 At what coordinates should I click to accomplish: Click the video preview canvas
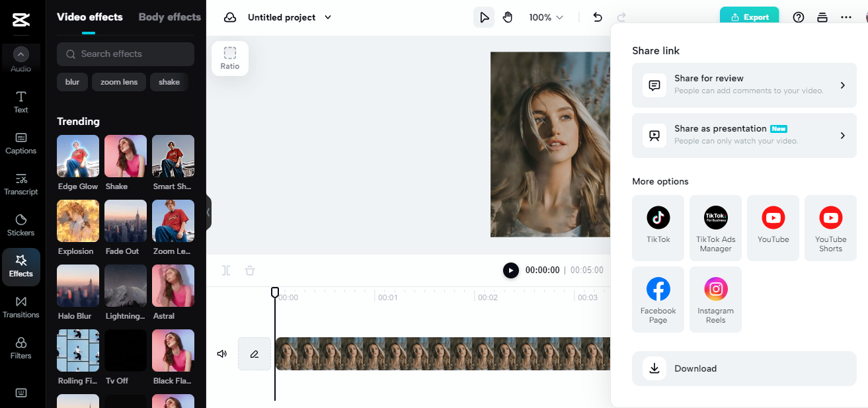coord(550,144)
